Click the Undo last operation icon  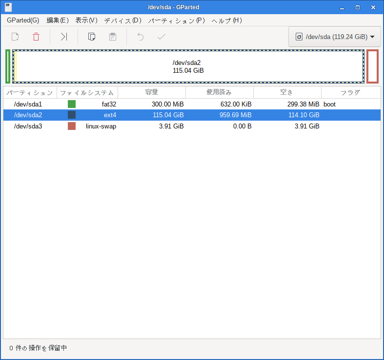[140, 37]
